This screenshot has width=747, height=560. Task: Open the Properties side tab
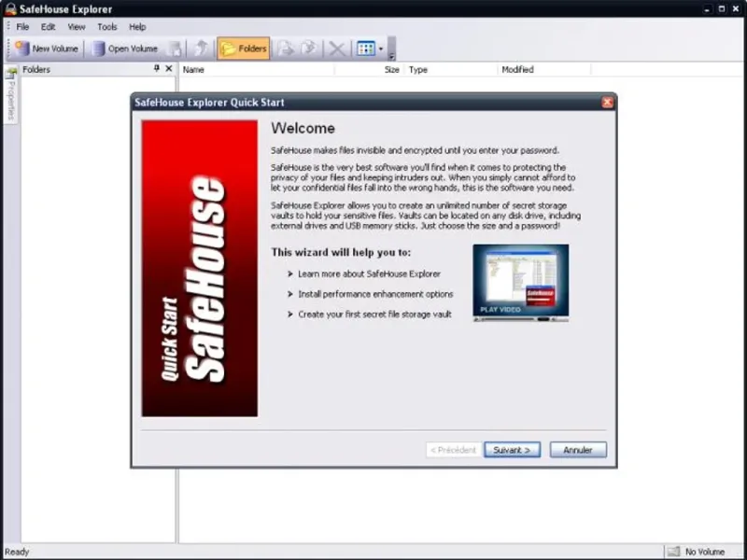click(11, 96)
